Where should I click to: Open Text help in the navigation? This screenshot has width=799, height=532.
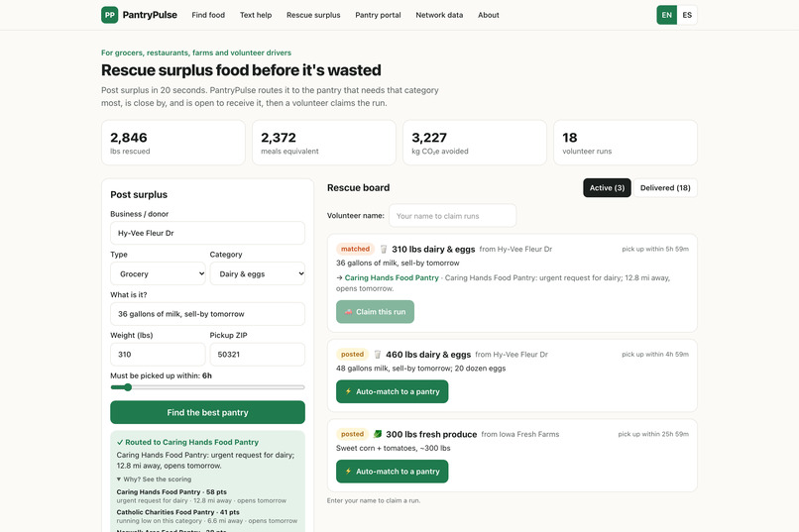pos(256,15)
